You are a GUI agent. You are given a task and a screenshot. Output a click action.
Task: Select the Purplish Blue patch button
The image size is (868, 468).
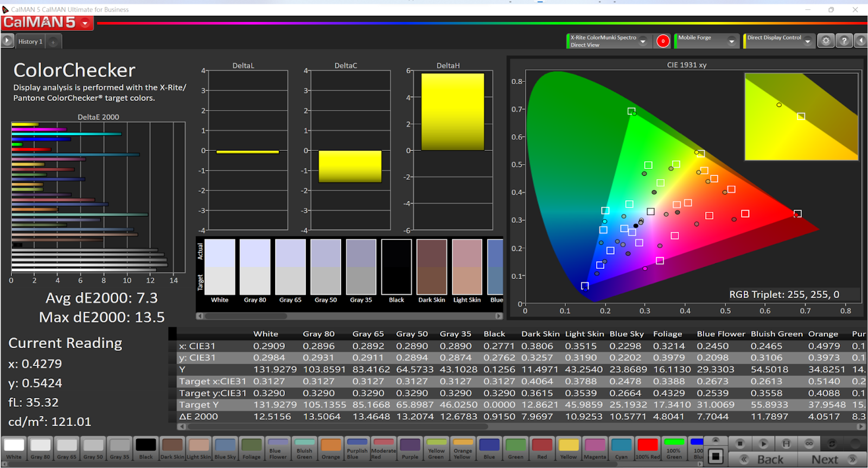(357, 448)
